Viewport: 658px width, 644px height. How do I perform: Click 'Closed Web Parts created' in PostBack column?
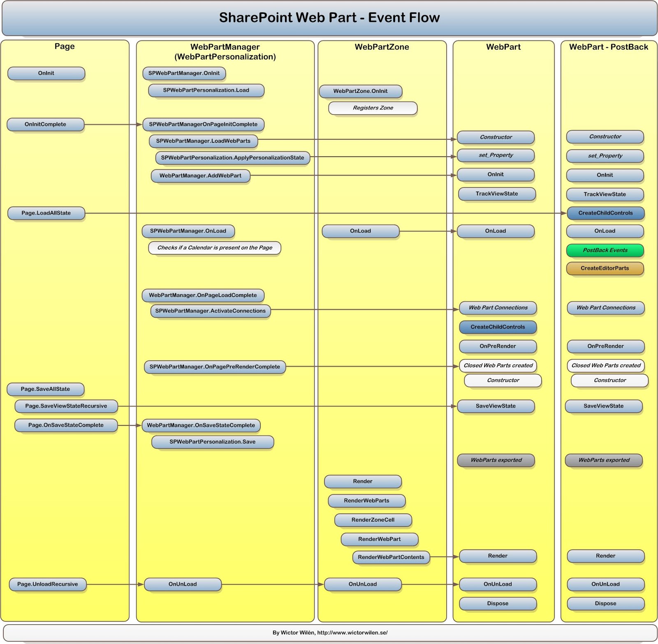pyautogui.click(x=606, y=366)
